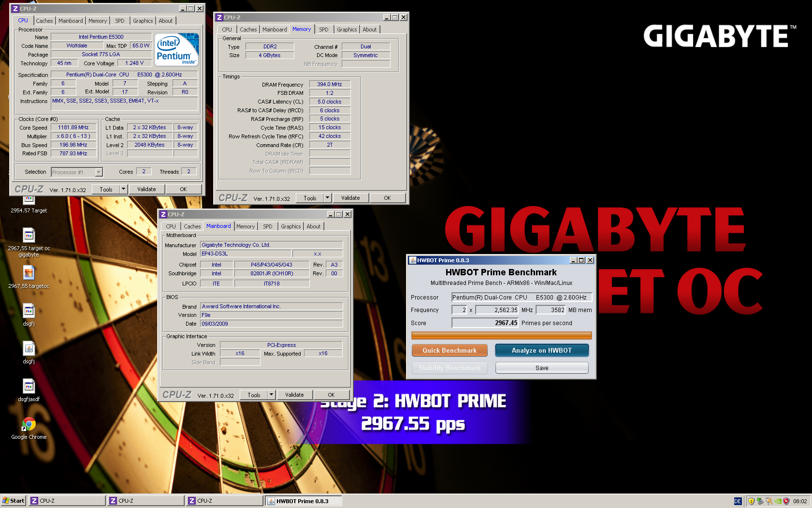Click the CPU-Z Z icon in the Mainboard window title bar
Viewport: 812px width, 508px height.
[163, 214]
